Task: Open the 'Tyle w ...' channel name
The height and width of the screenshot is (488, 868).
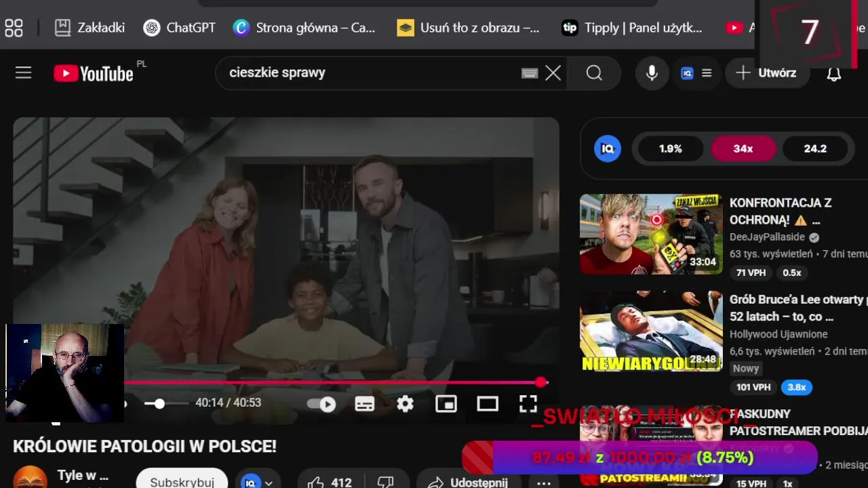Action: click(83, 475)
